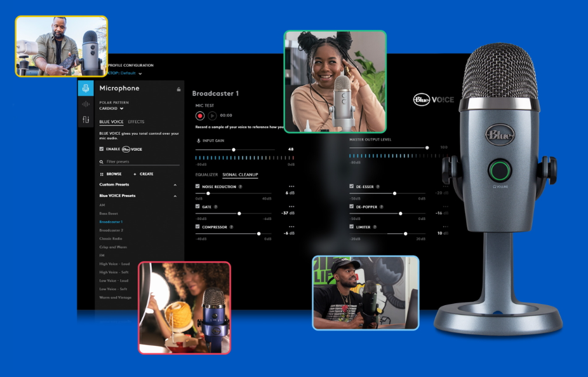Collapse the Blue VOICE Presets section
Image resolution: width=588 pixels, height=377 pixels.
(175, 196)
